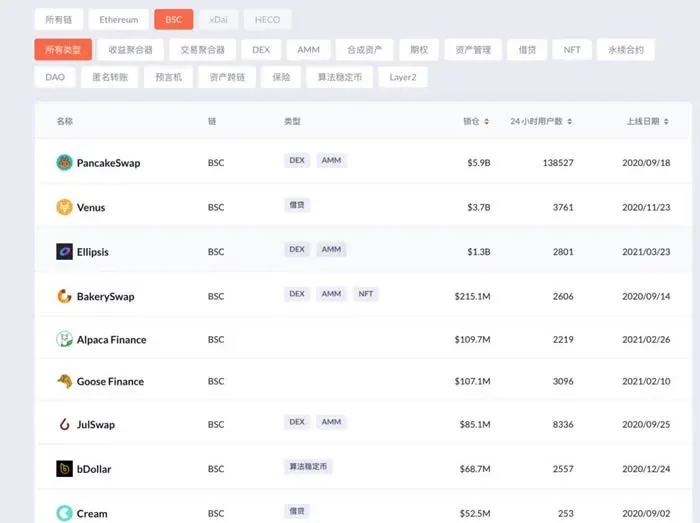700x523 pixels.
Task: Click the 2020/12/24 launch date
Action: 646,469
